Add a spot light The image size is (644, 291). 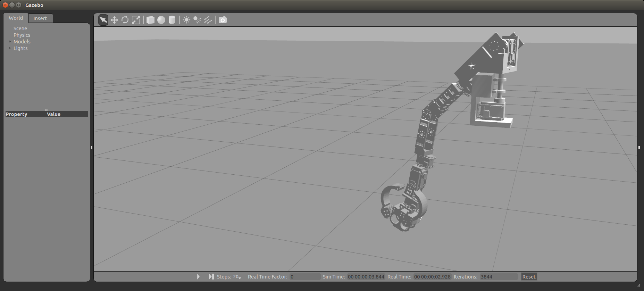197,20
